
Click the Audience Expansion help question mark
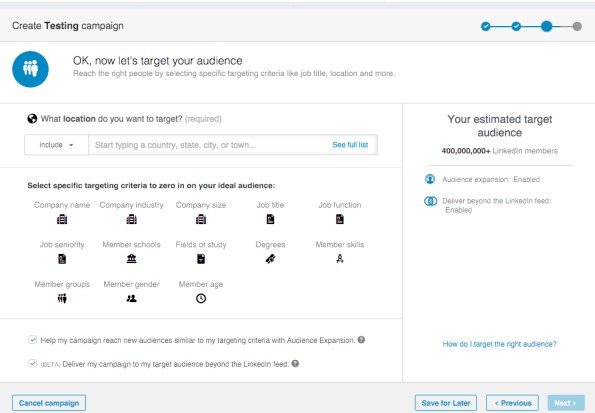[x=361, y=340]
